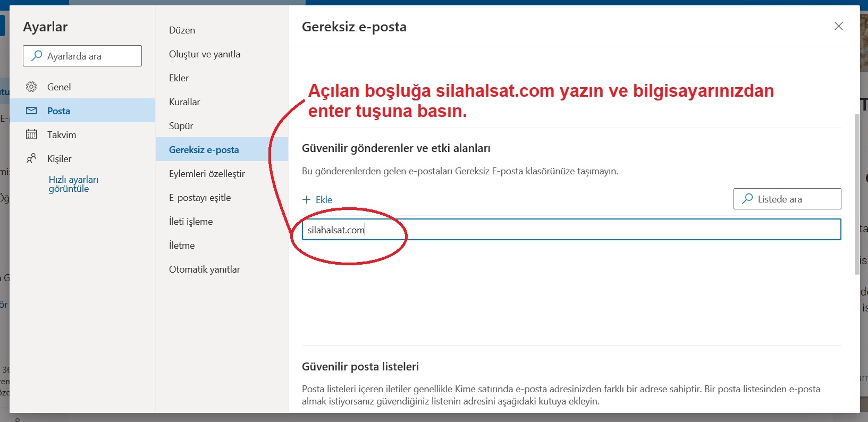
Task: Select Gereksiz e-posta in the menu
Action: tap(204, 150)
